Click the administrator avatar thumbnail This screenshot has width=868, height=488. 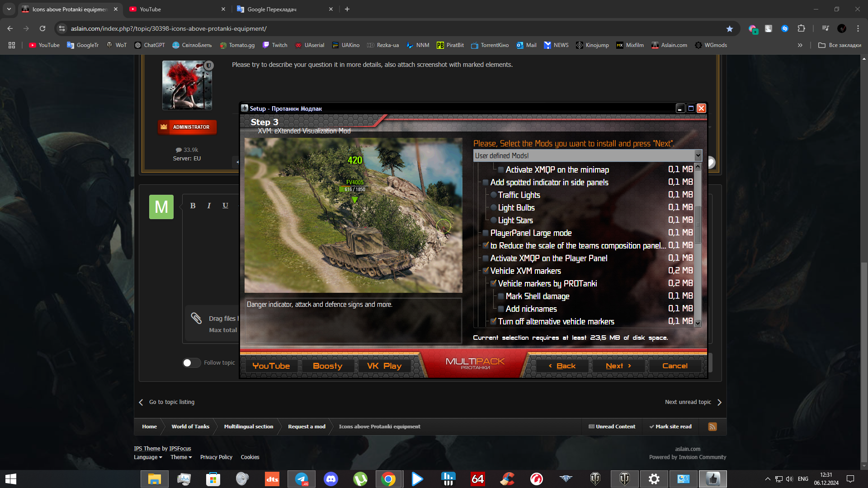pyautogui.click(x=187, y=85)
